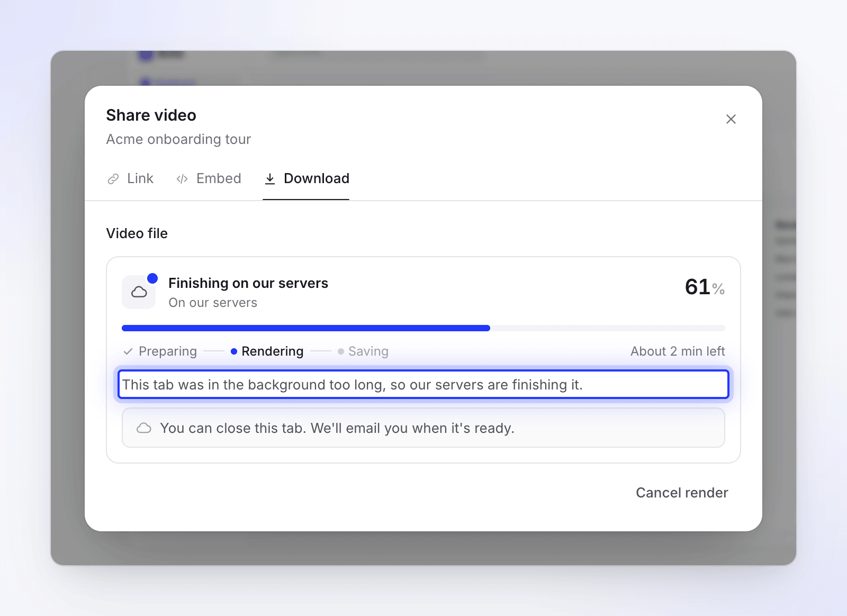Select the Download tab
The image size is (847, 616).
(x=307, y=179)
